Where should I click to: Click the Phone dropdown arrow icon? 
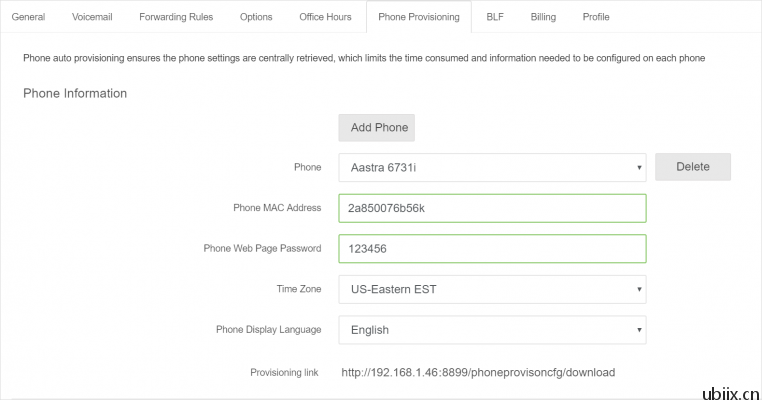[639, 168]
